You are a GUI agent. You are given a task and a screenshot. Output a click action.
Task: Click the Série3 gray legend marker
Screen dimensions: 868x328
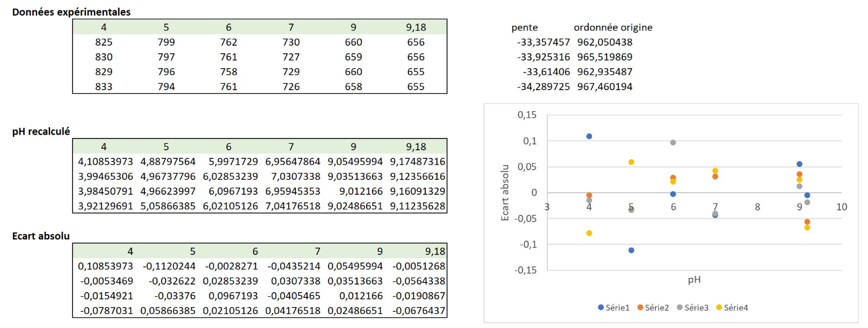coord(680,308)
